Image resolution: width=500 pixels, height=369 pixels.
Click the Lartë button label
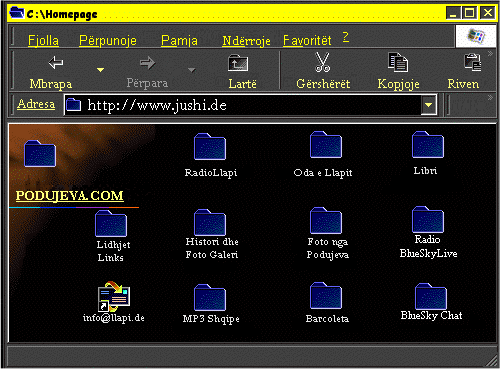[x=242, y=84]
